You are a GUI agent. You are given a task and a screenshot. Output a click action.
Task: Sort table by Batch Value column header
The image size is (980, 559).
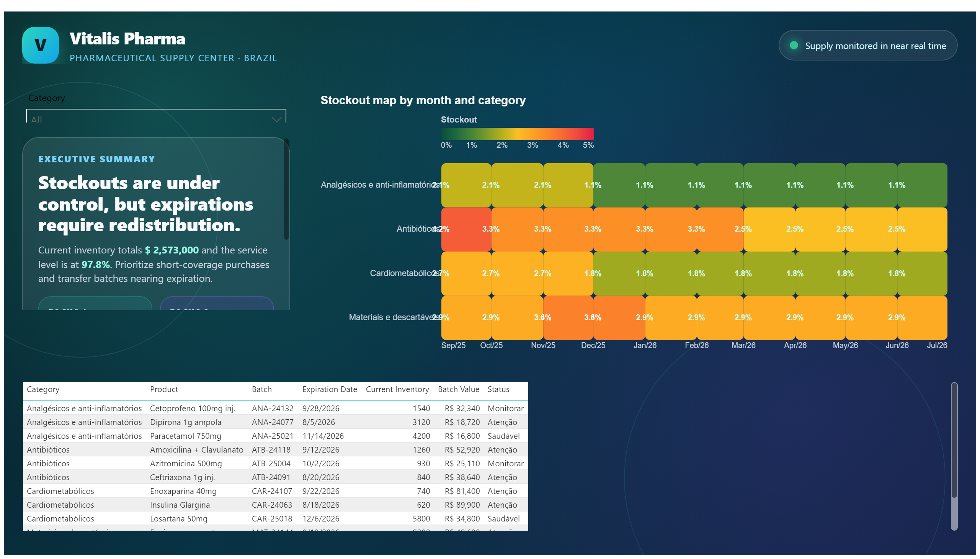pos(458,389)
